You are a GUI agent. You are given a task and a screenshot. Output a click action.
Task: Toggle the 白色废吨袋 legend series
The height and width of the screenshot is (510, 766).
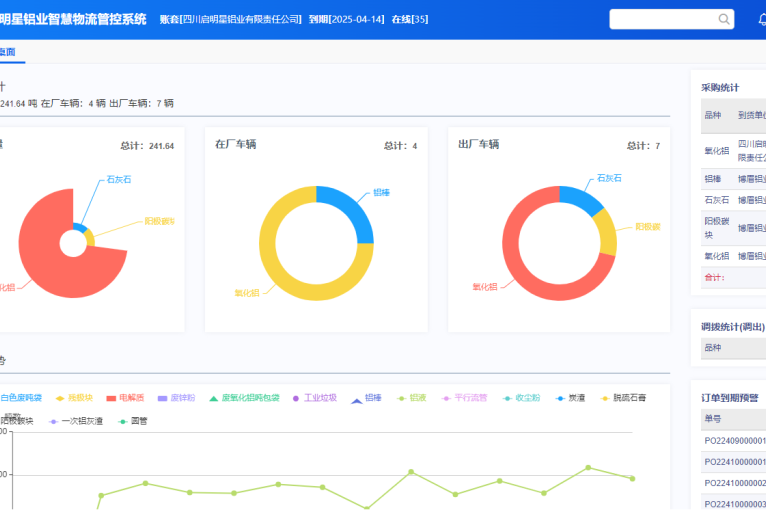[x=21, y=398]
